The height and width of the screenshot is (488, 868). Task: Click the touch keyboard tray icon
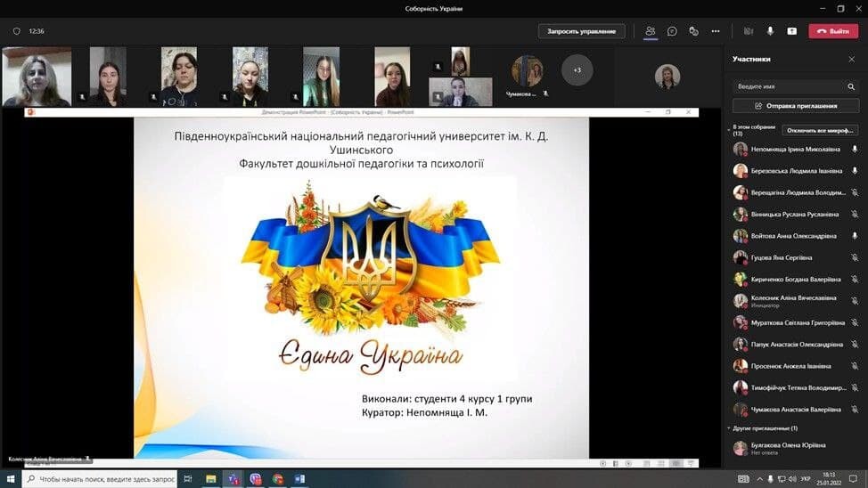(x=743, y=479)
